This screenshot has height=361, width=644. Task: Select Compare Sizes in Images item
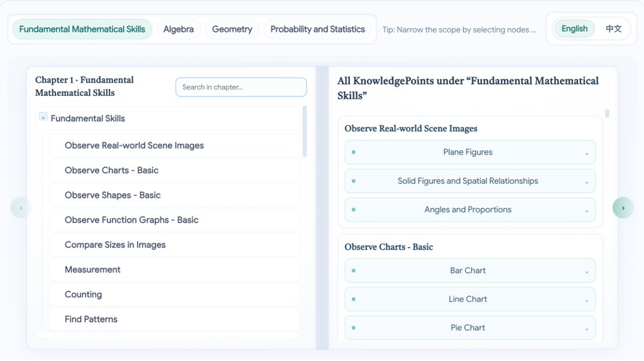(175, 244)
